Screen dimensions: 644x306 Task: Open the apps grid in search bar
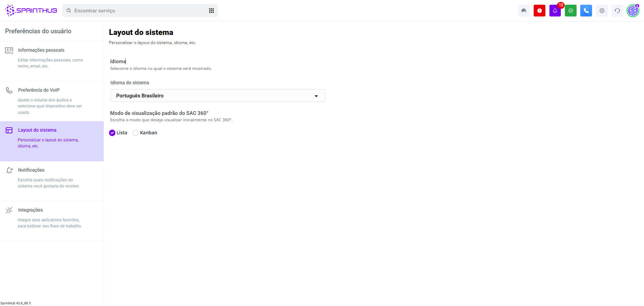(211, 11)
